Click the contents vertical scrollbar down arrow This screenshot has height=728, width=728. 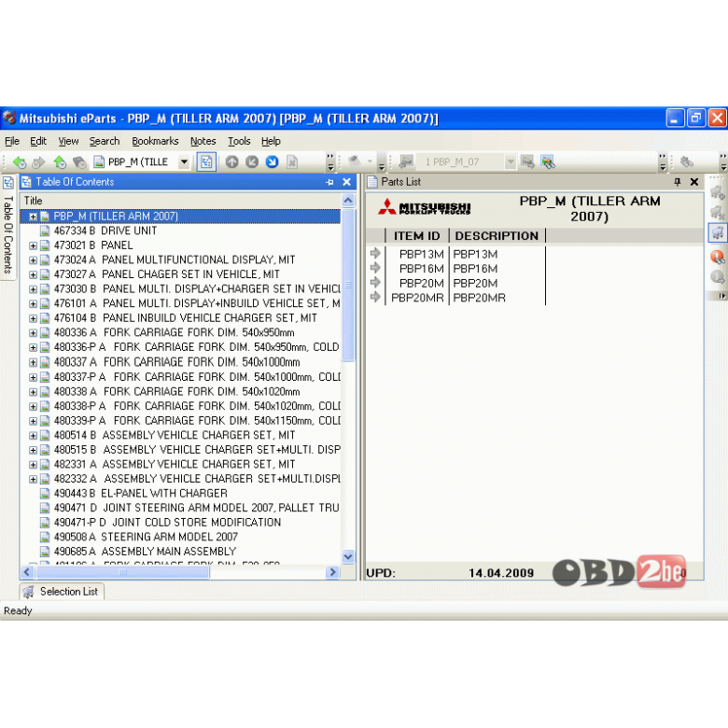[348, 556]
